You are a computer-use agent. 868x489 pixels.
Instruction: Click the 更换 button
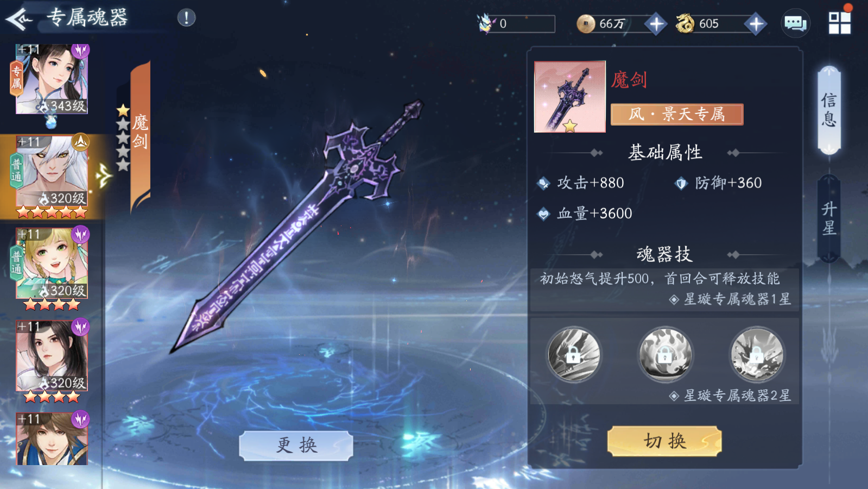296,446
